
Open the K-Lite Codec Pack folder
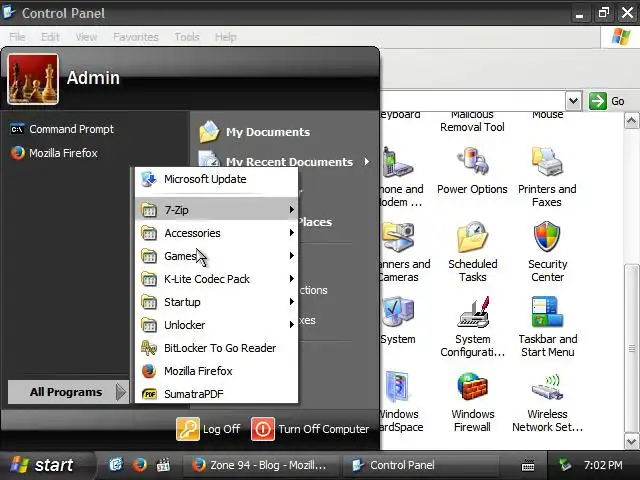click(x=216, y=279)
